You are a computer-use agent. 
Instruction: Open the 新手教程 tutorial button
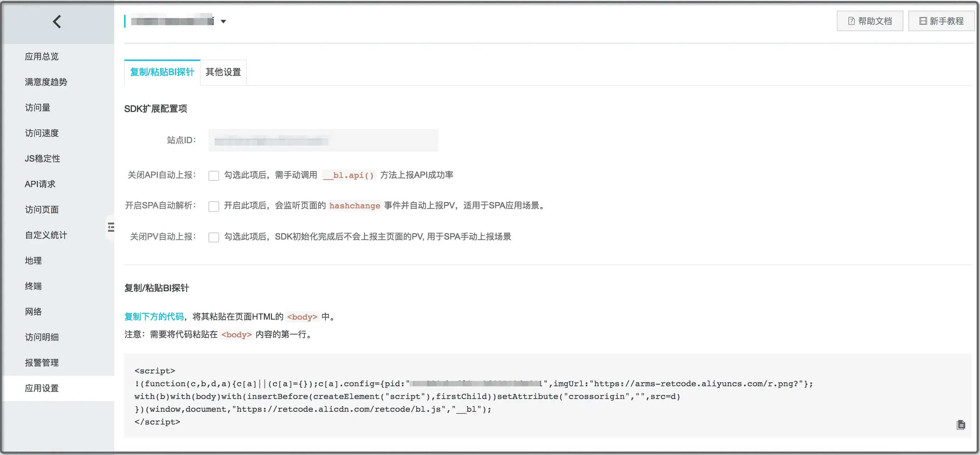click(941, 21)
